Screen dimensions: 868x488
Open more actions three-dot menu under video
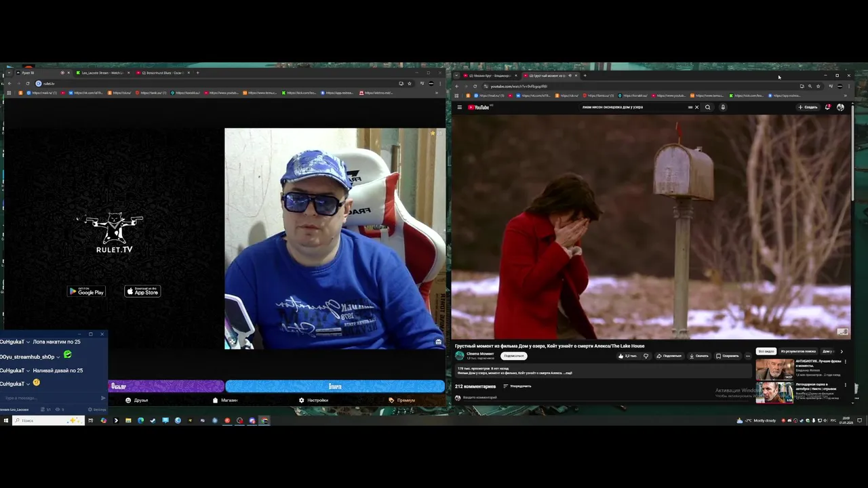[748, 356]
